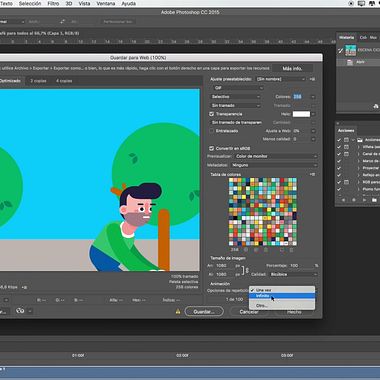Click the Hecho button

[294, 312]
